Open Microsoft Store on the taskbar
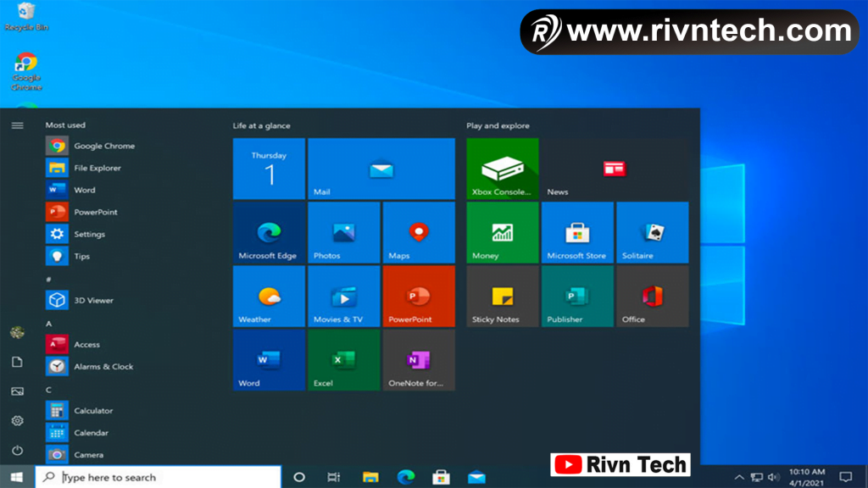The height and width of the screenshot is (488, 868). [x=441, y=477]
